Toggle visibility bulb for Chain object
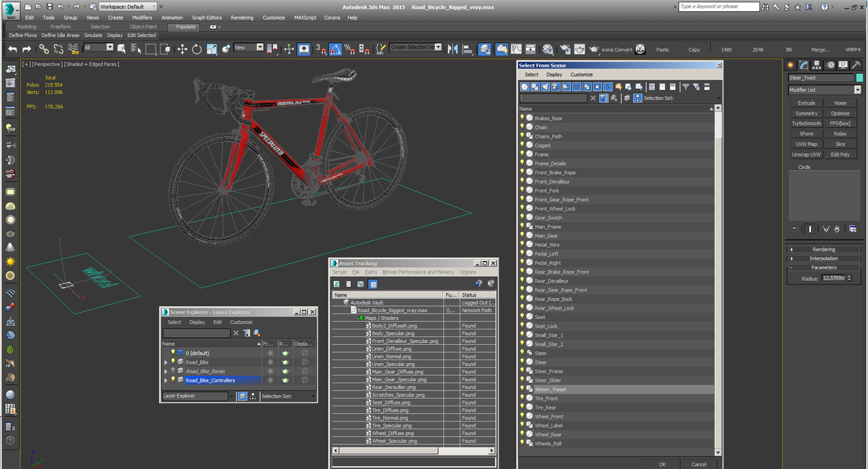 coord(522,127)
